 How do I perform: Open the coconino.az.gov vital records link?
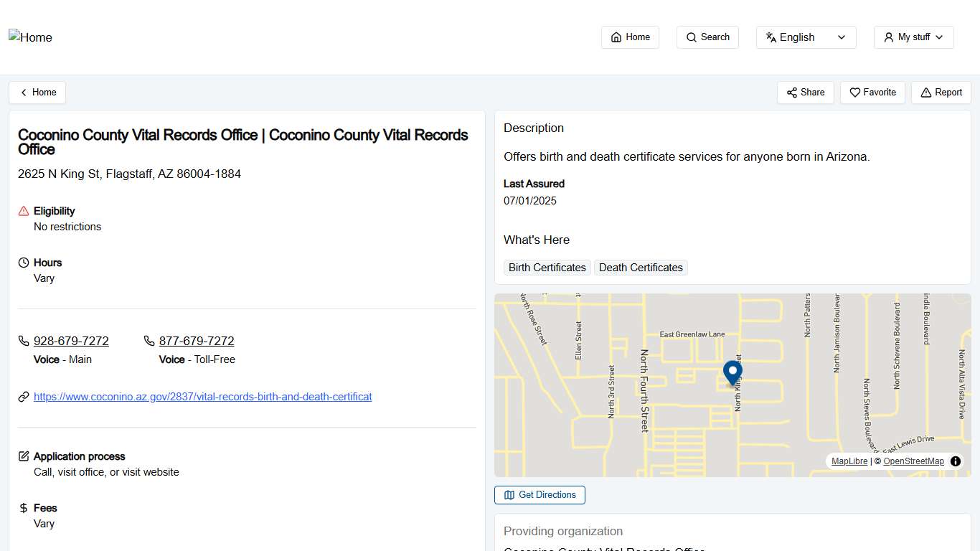click(x=203, y=396)
